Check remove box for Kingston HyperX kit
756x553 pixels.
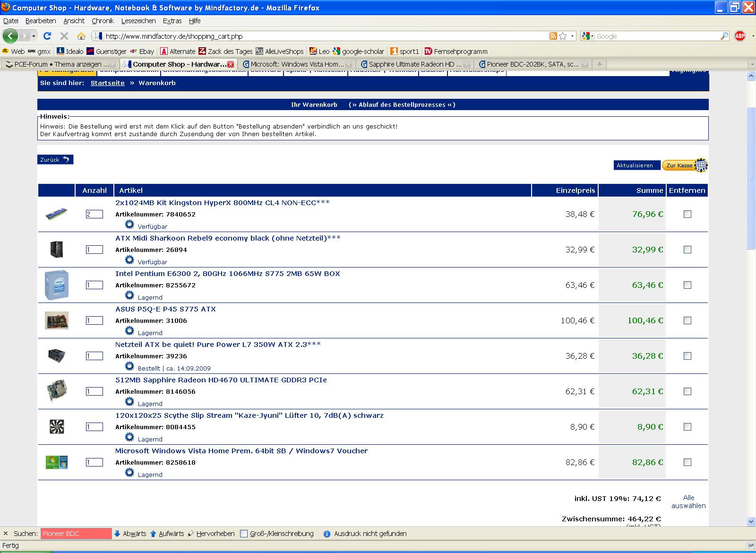pyautogui.click(x=687, y=214)
